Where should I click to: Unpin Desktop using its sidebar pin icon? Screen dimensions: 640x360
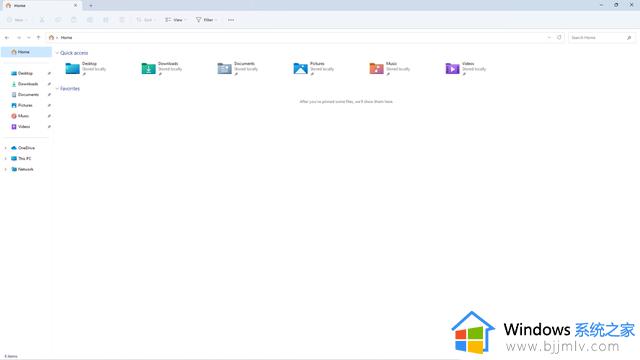point(49,73)
